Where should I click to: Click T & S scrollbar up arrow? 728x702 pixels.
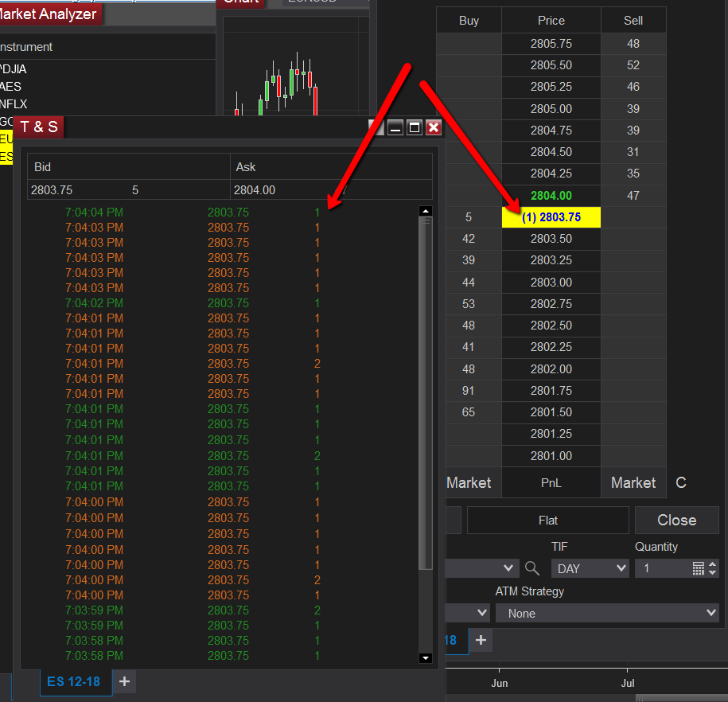tap(426, 212)
